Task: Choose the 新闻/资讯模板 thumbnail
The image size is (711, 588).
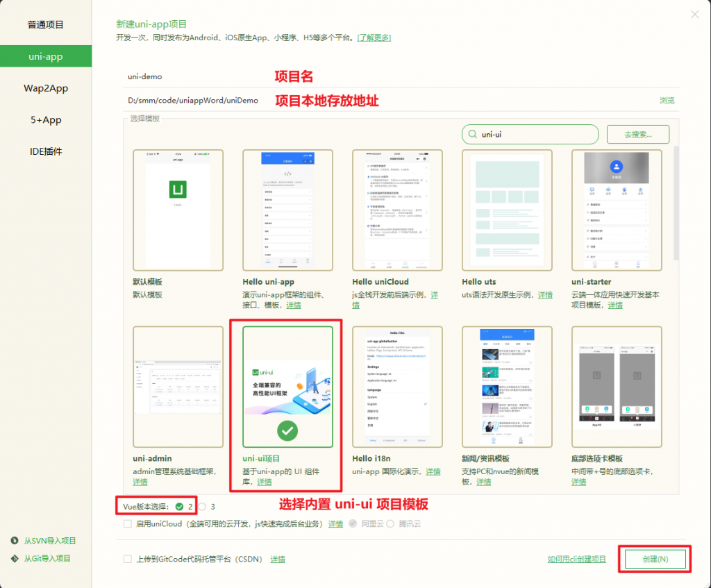Action: 507,387
